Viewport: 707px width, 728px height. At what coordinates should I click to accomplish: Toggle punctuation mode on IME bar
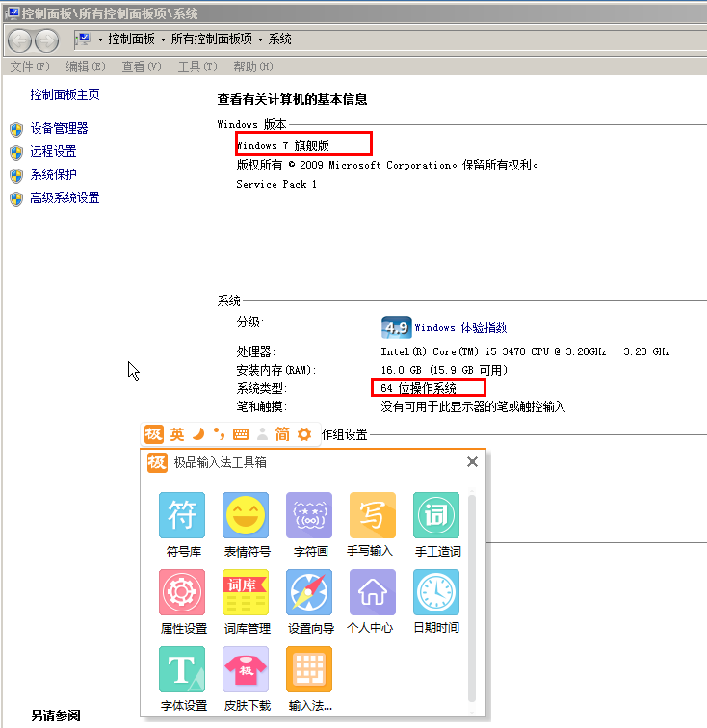(219, 433)
